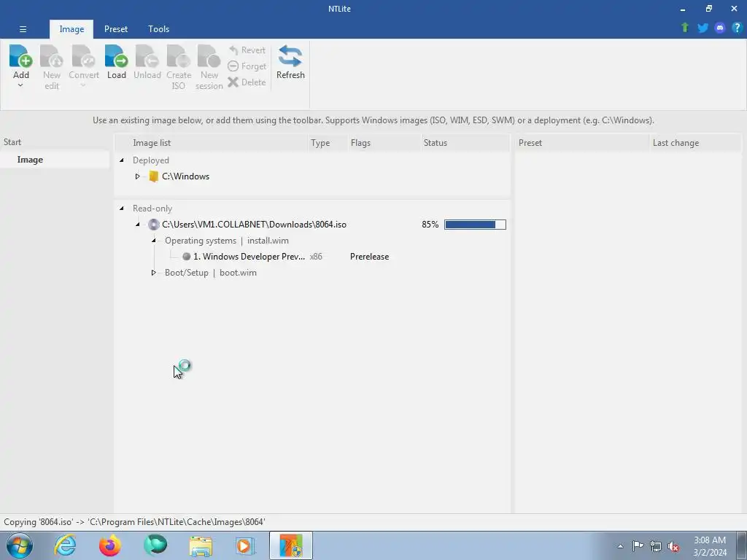Viewport: 747px width, 560px height.
Task: Select the C:\Windows folder icon
Action: 153,176
